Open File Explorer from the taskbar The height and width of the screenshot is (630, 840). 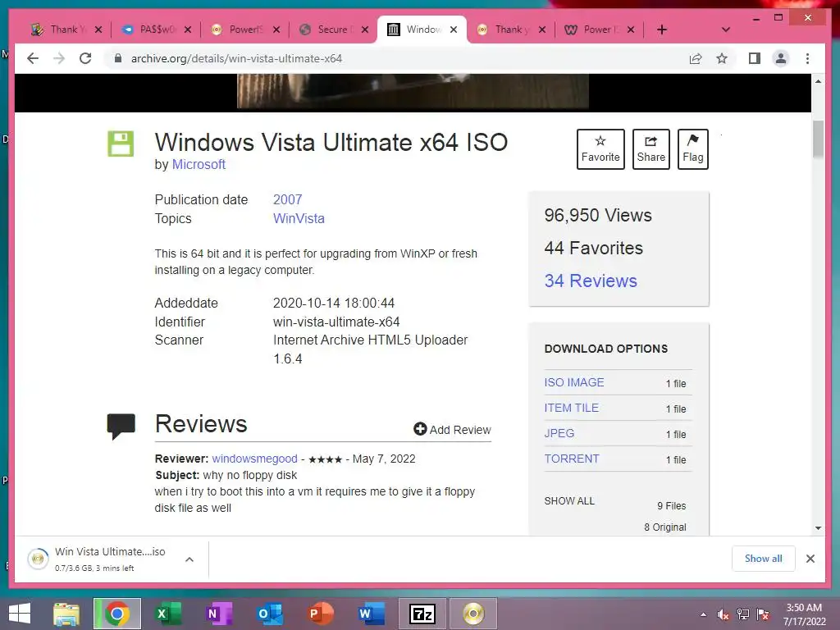click(x=66, y=614)
